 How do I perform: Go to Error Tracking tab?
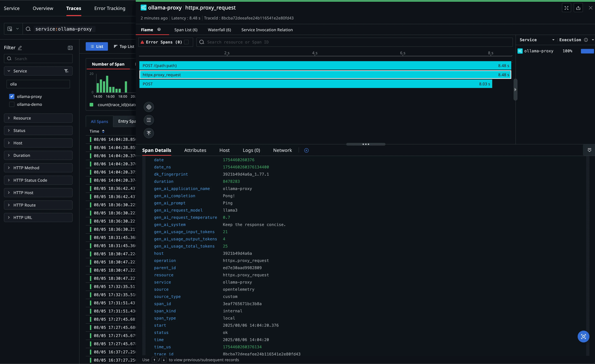[x=110, y=8]
